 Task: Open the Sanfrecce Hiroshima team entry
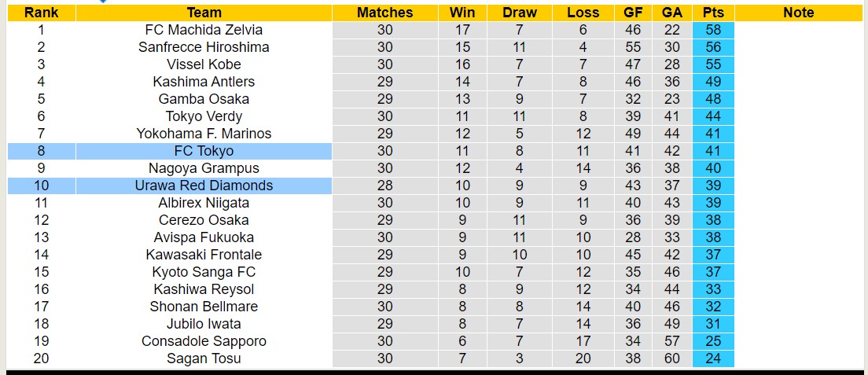pyautogui.click(x=204, y=47)
